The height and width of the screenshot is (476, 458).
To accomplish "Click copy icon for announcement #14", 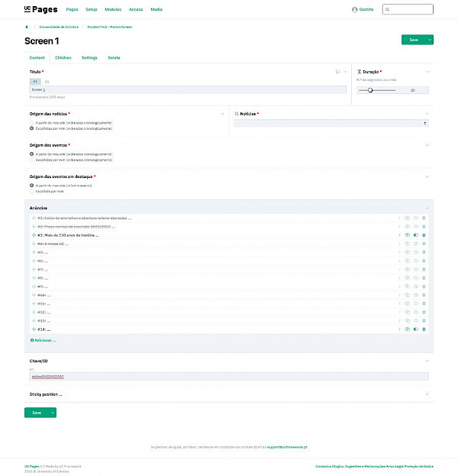I will (408, 329).
